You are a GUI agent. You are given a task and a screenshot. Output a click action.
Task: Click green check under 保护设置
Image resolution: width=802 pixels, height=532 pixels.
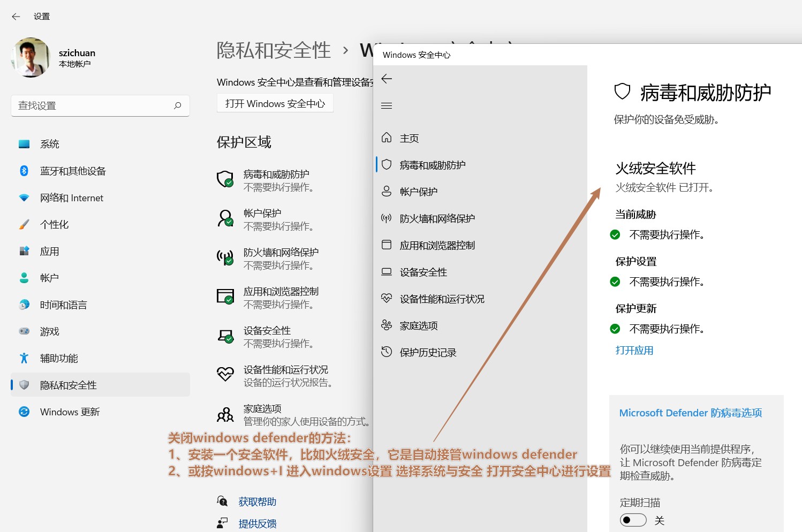click(615, 282)
